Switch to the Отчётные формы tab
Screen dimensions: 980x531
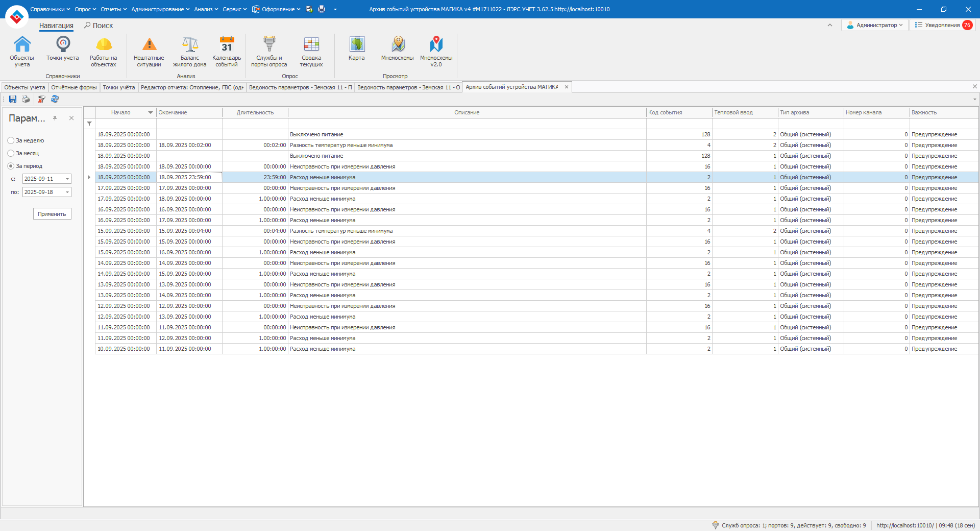click(x=74, y=87)
